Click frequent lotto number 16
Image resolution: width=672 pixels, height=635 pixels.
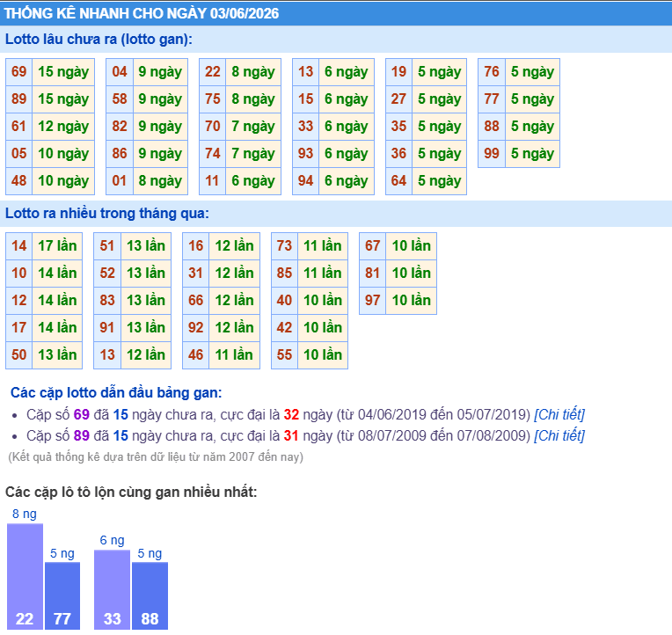point(196,246)
